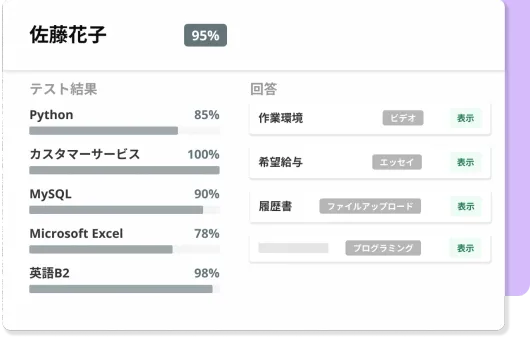Viewport: 530px width, 360px height.
Task: Click the Microsoft Excel progress bar
Action: (x=124, y=249)
